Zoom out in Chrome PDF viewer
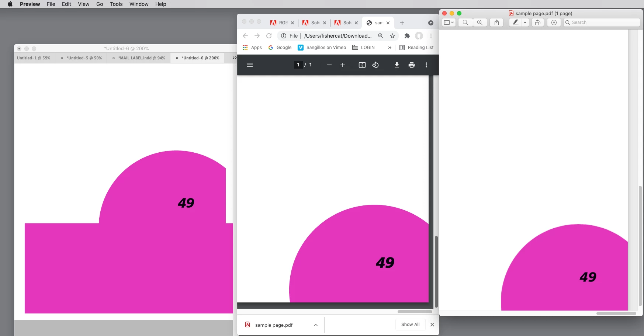This screenshot has width=644, height=336. pos(329,65)
